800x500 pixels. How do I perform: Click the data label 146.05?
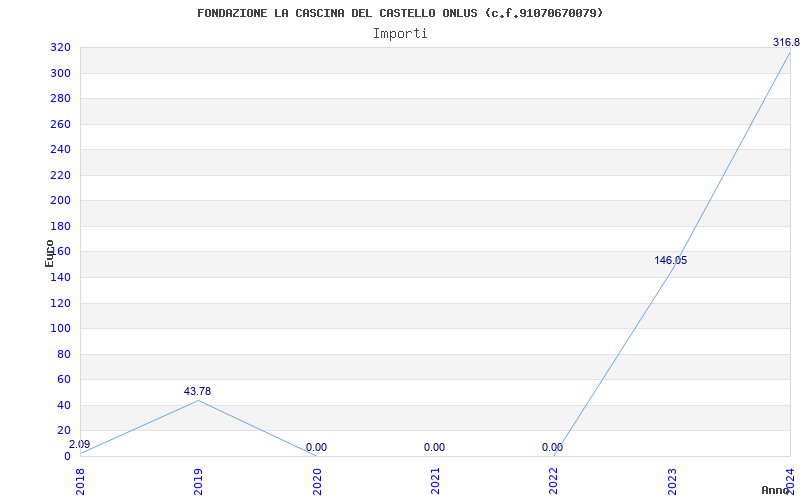(x=670, y=260)
